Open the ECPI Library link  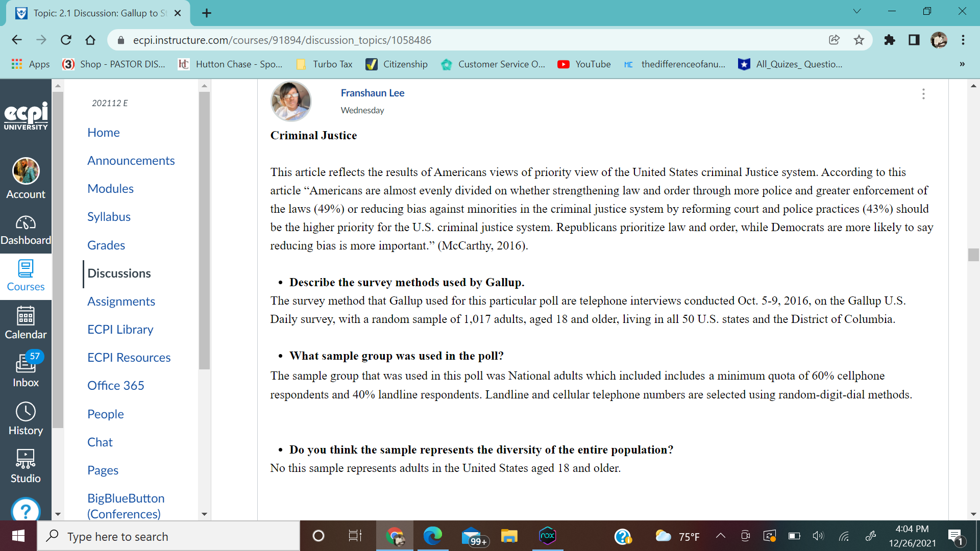pos(120,329)
